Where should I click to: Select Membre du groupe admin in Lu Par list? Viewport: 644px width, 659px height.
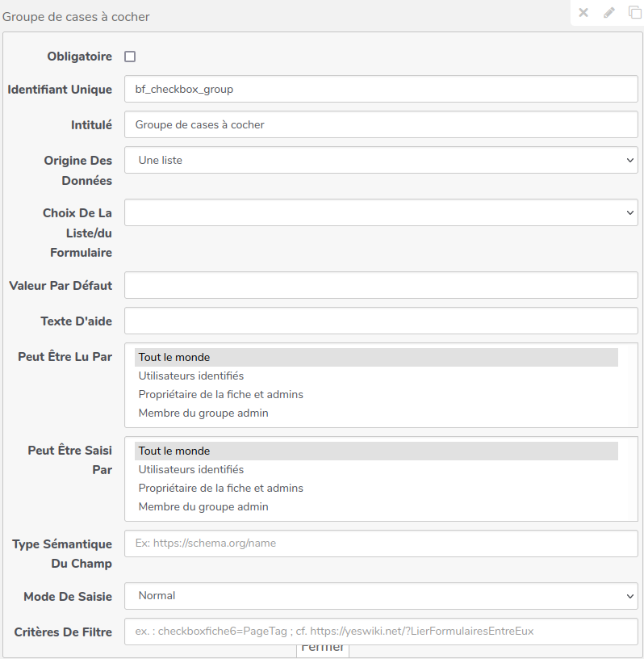coord(203,413)
